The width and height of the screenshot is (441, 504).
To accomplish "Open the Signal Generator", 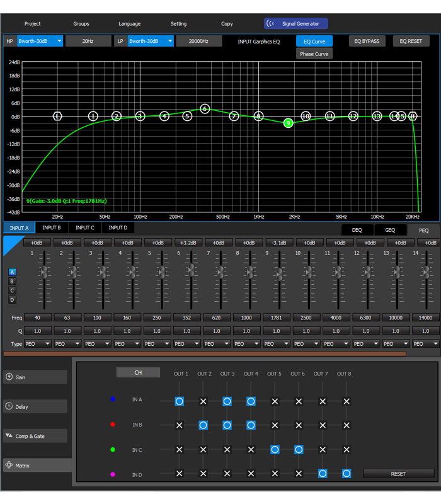I will point(296,24).
